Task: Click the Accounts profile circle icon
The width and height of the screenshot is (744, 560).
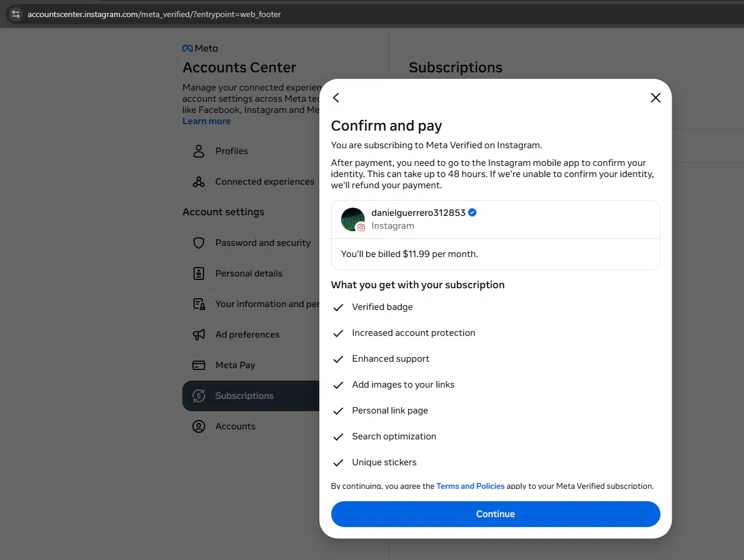Action: [199, 426]
